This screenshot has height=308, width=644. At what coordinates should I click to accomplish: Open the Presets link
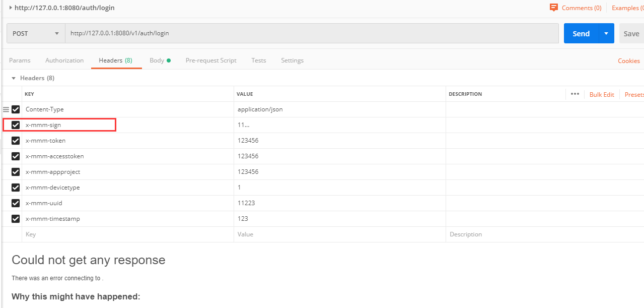[634, 95]
